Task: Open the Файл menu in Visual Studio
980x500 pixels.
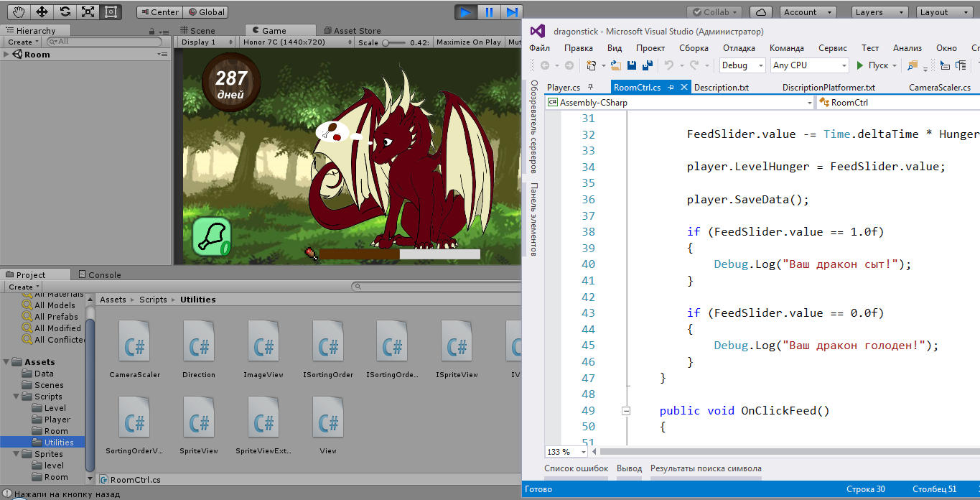Action: [x=539, y=48]
